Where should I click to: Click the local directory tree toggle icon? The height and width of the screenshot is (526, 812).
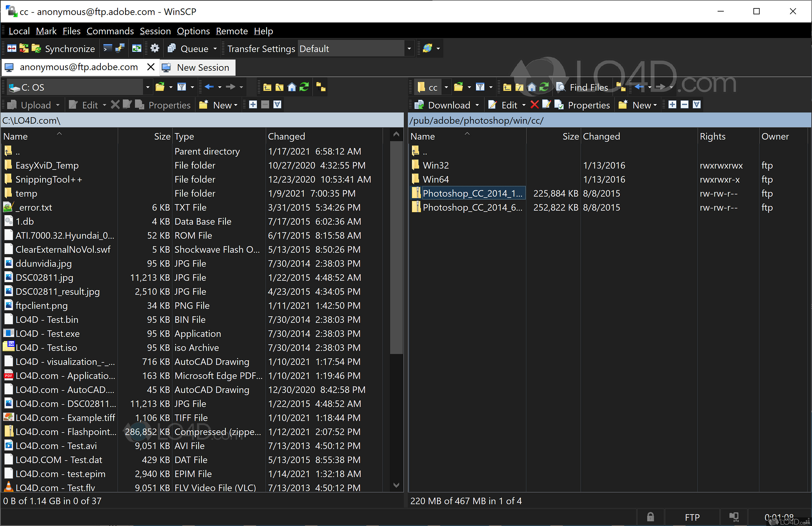(x=321, y=87)
